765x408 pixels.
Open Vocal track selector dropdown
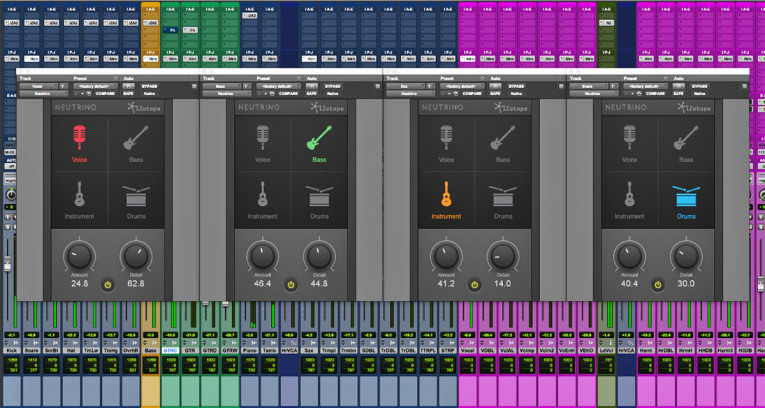point(39,86)
